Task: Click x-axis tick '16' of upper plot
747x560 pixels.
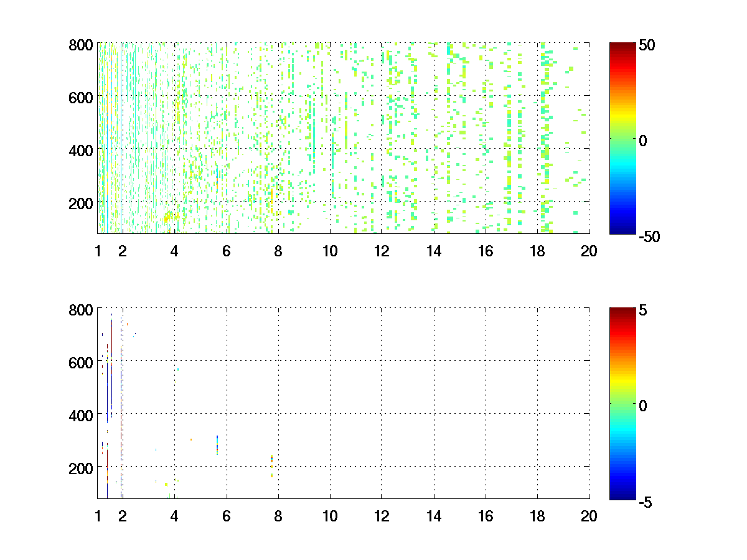Action: 486,251
